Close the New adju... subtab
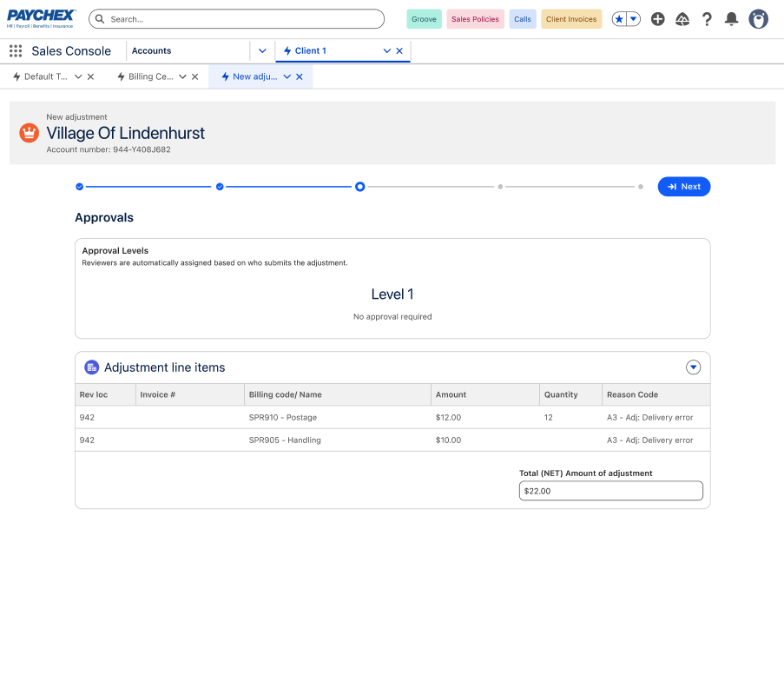Image resolution: width=784 pixels, height=695 pixels. (x=300, y=76)
